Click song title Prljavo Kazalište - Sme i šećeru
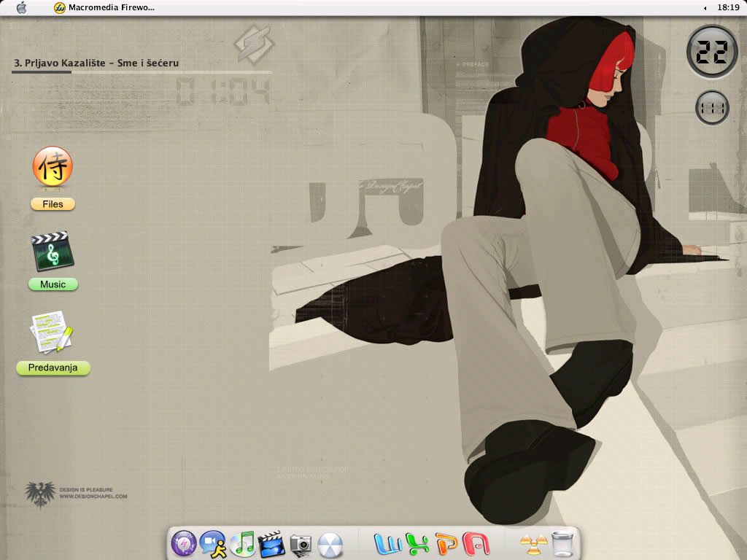This screenshot has width=747, height=560. pyautogui.click(x=97, y=63)
